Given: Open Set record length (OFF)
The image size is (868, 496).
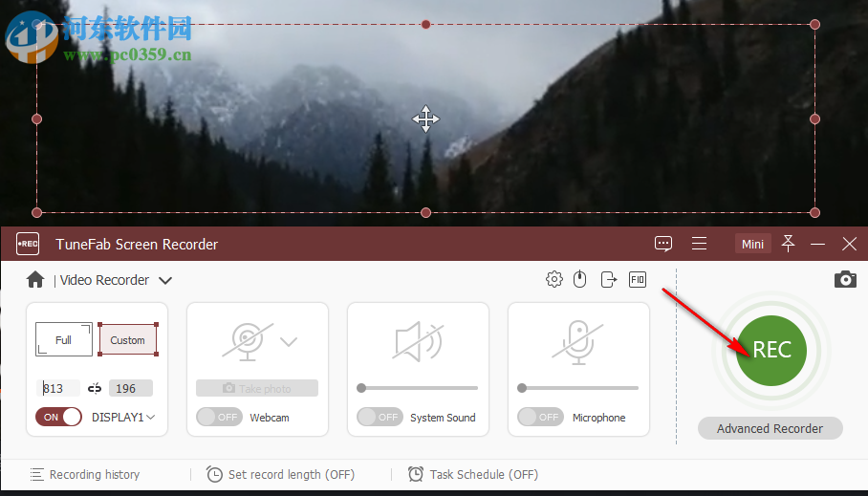Looking at the screenshot, I should point(281,474).
